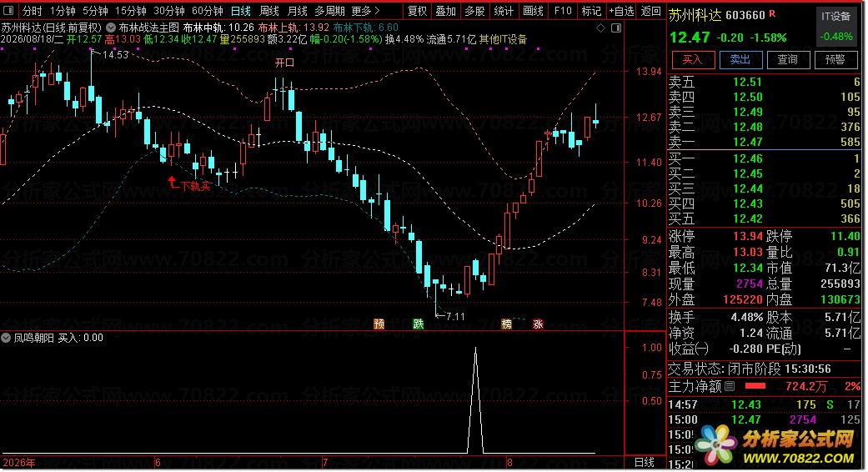
Task: Open the 凤鸣朝阳 indicator dropdown arrow
Action: (x=6, y=338)
